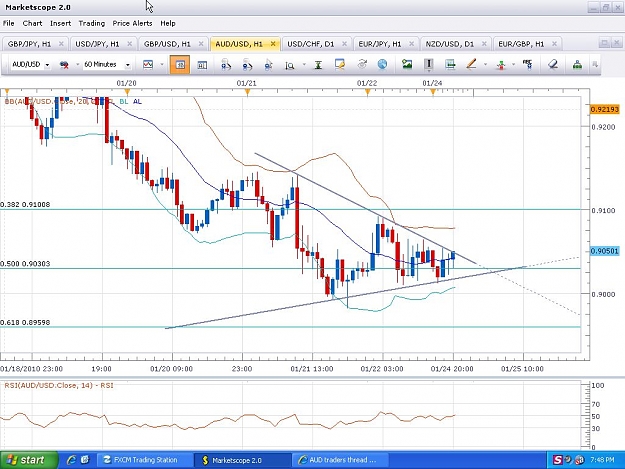
Task: Click the second zoom magnifier icon
Action: (247, 65)
